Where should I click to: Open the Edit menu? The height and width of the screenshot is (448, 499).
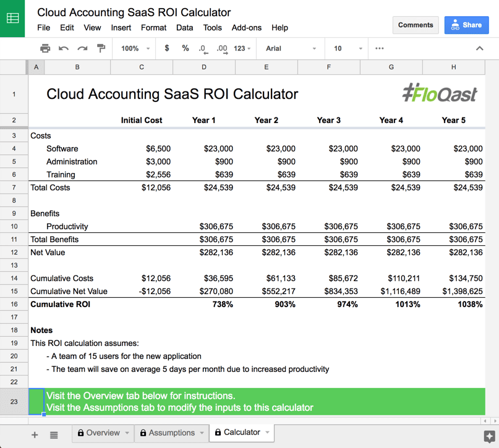coord(67,28)
